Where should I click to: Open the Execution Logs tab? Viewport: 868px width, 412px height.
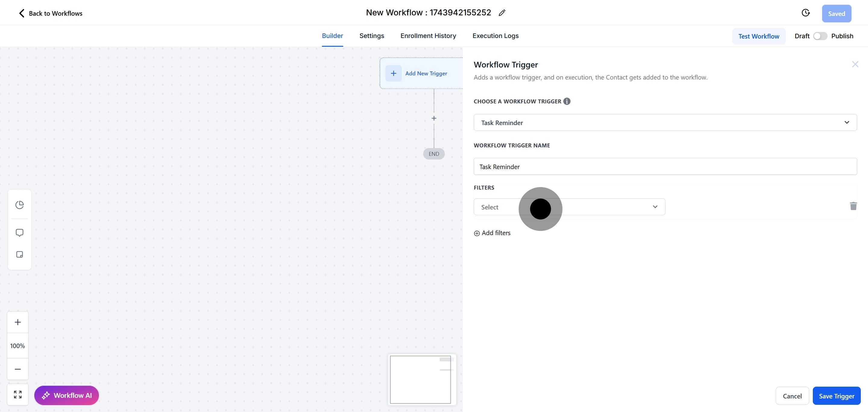coord(495,36)
